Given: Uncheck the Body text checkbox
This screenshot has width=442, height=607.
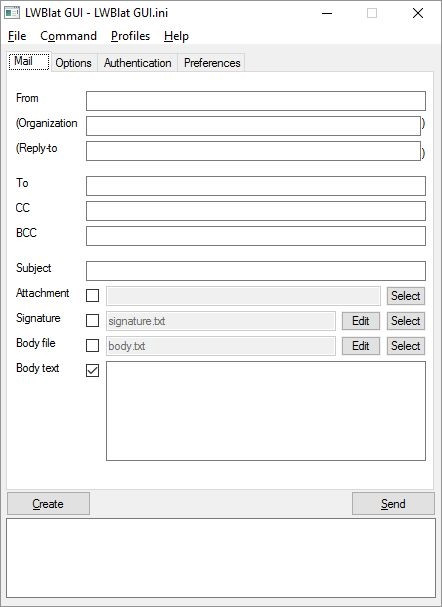Looking at the screenshot, I should click(x=92, y=370).
